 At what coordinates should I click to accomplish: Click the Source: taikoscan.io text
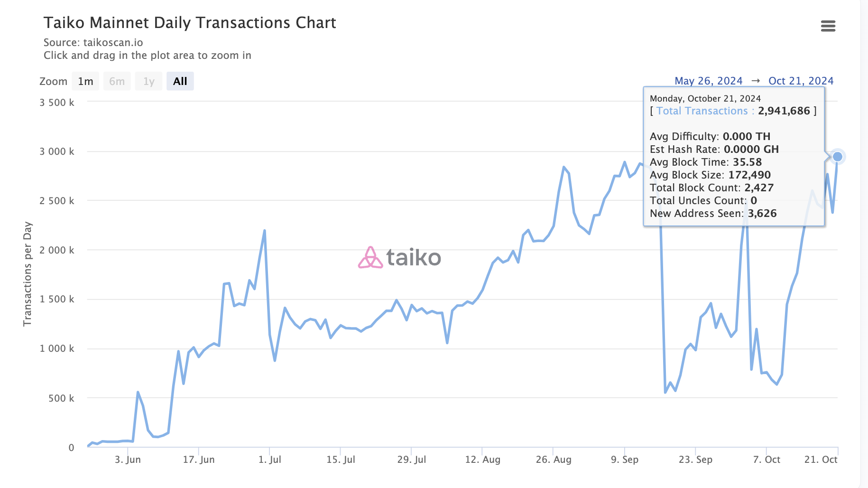click(x=93, y=42)
